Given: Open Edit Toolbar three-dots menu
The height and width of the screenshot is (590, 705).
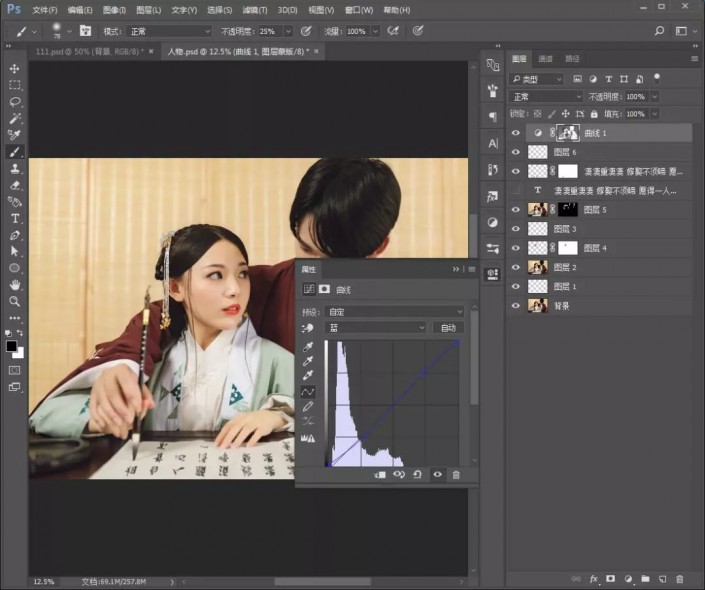Looking at the screenshot, I should 14,318.
